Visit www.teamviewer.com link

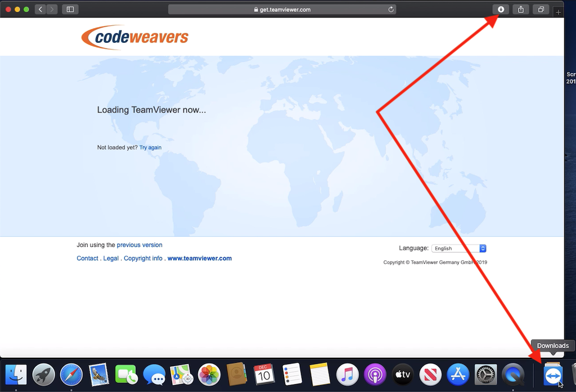pyautogui.click(x=200, y=258)
